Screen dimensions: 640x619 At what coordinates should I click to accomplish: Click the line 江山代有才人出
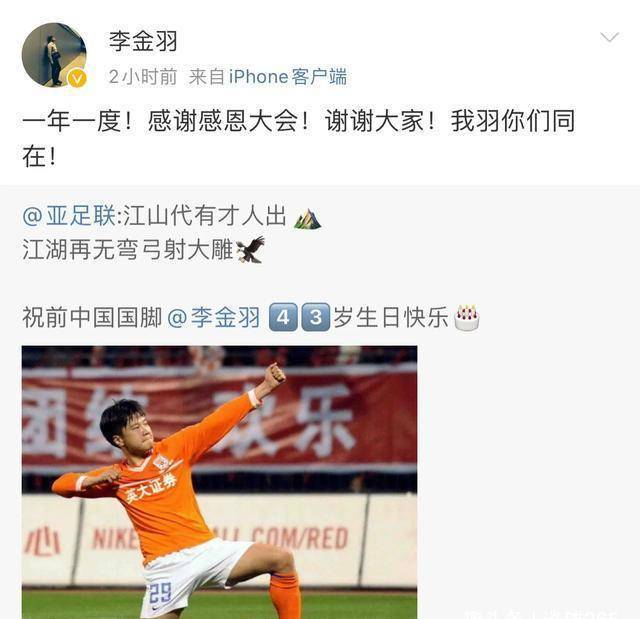[204, 215]
